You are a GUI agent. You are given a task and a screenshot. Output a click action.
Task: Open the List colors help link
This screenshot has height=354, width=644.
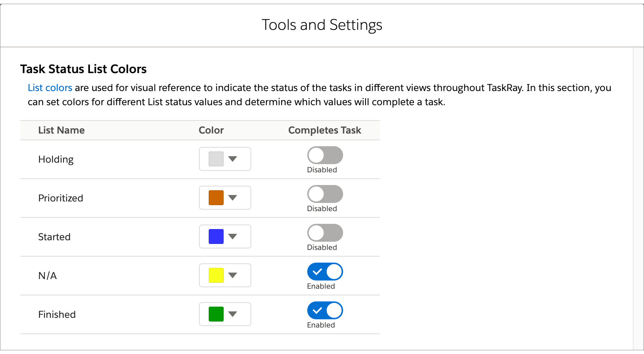tap(50, 88)
